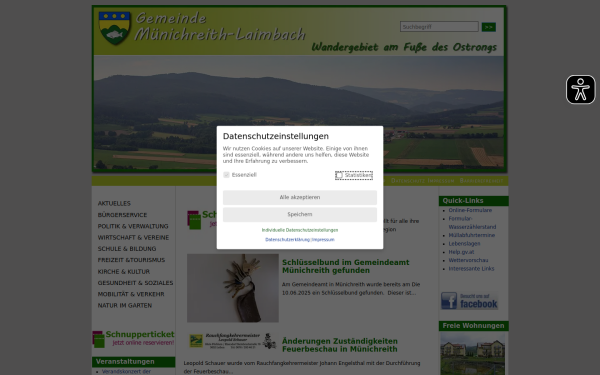Open NATUR IM GARTEN menu item
This screenshot has height=375, width=600.
(125, 305)
